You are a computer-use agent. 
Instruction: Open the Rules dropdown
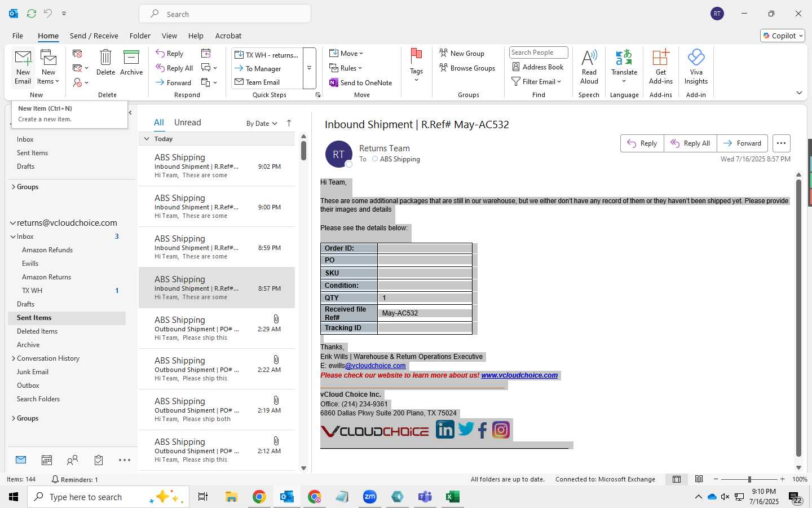(346, 68)
